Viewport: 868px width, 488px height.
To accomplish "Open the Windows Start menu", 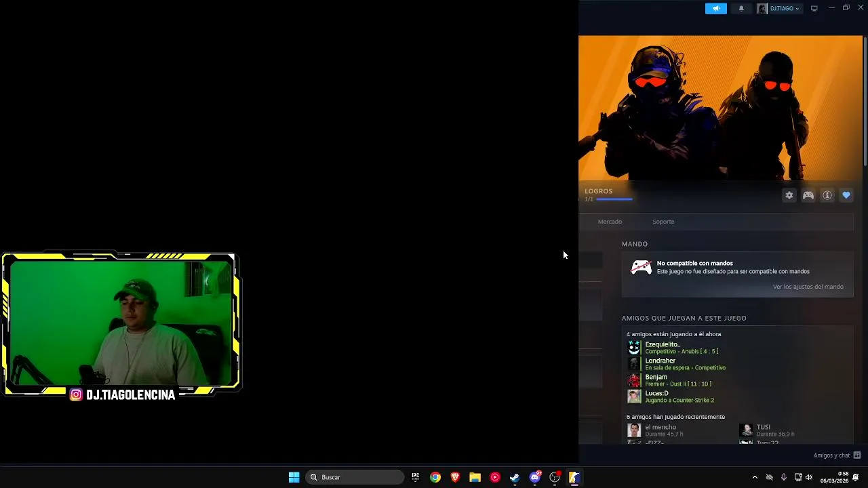I will tap(294, 477).
